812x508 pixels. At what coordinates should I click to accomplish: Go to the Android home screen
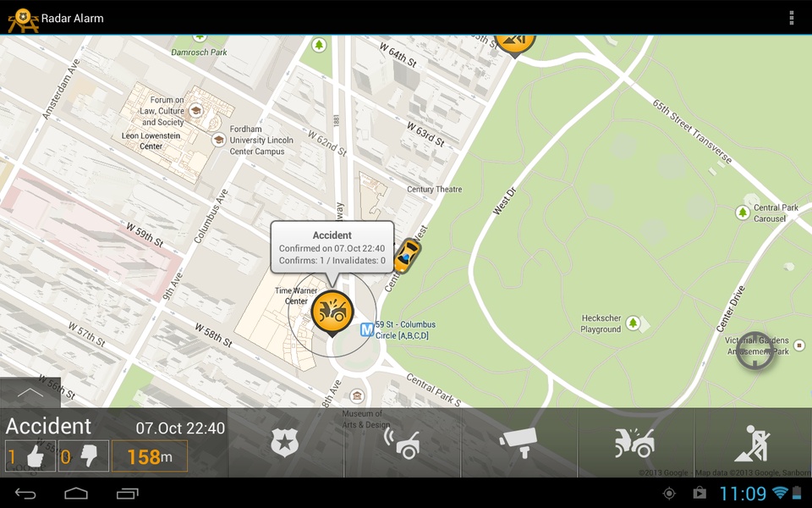pos(76,494)
